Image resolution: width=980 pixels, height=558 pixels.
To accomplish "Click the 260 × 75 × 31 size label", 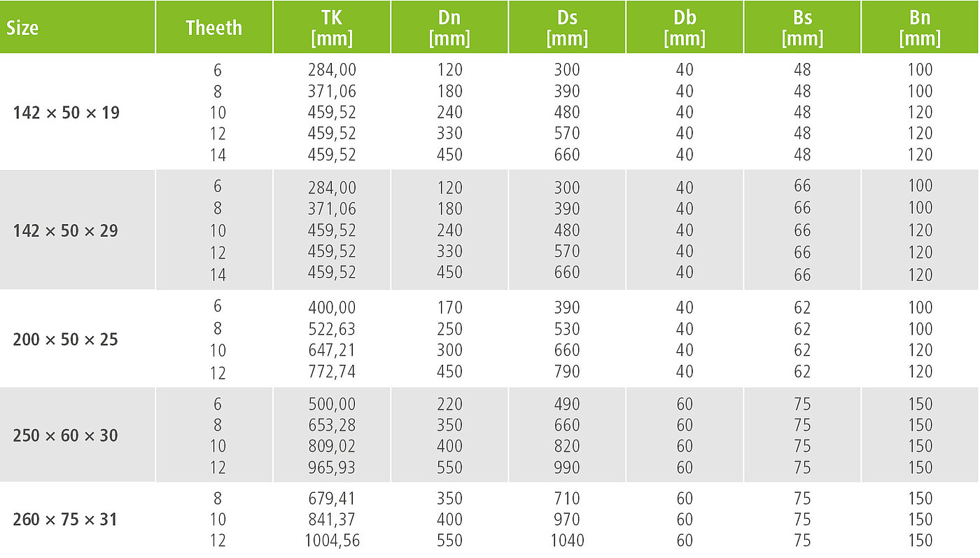I will point(66,519).
